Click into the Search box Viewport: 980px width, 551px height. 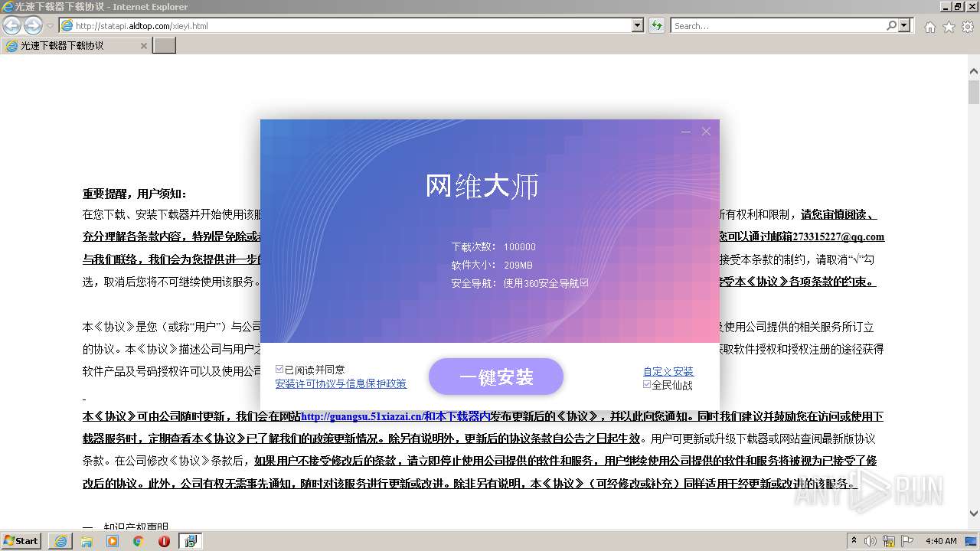click(778, 26)
